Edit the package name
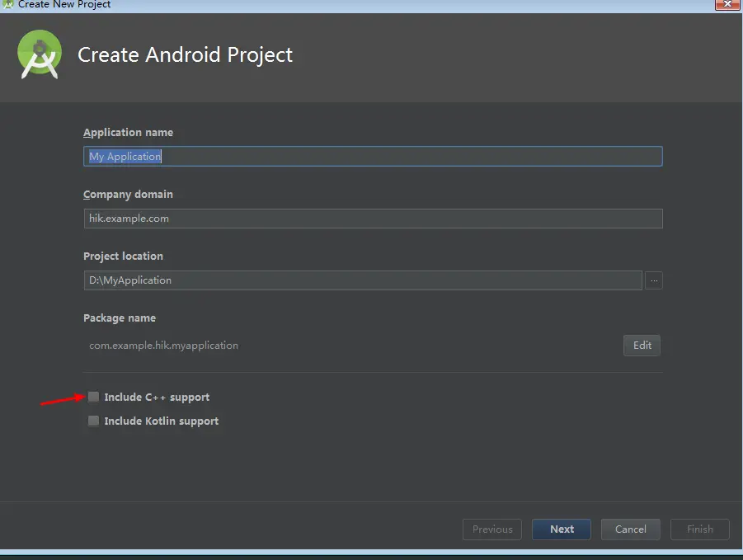The image size is (743, 560). 642,346
